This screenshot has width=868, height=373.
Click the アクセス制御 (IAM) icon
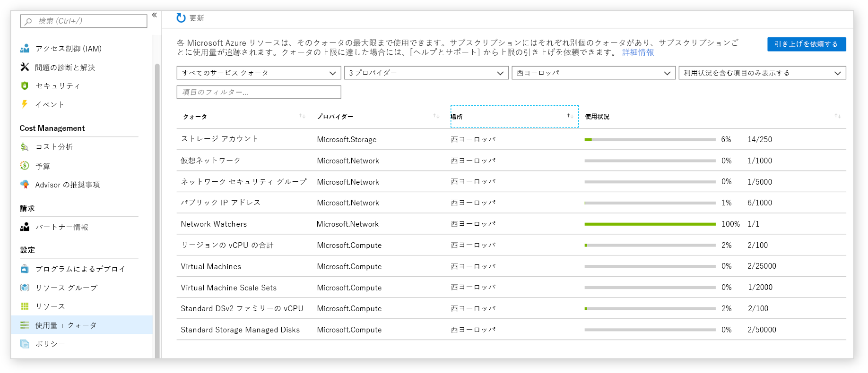point(25,49)
